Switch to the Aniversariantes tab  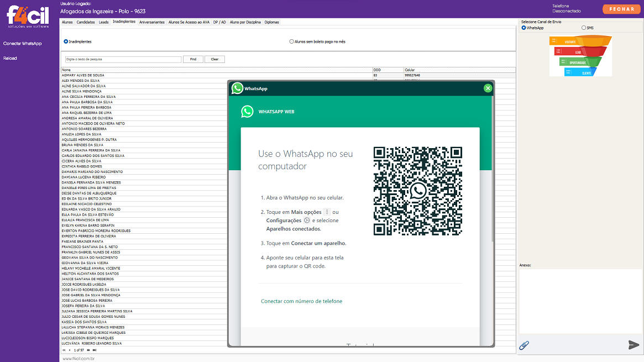151,22
